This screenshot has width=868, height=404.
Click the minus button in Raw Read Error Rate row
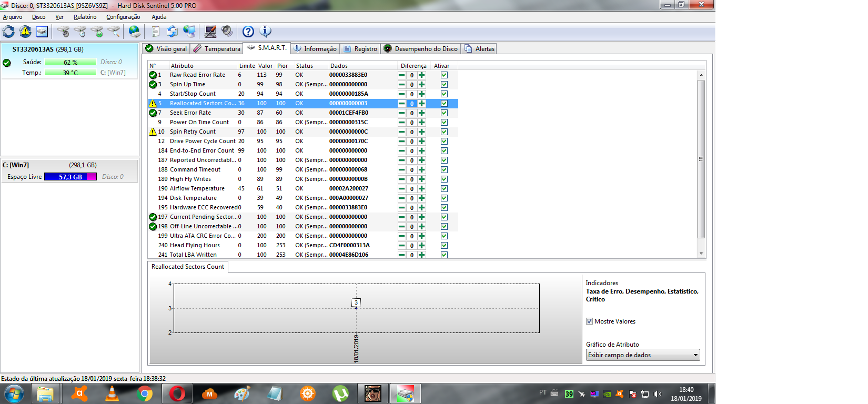click(402, 75)
